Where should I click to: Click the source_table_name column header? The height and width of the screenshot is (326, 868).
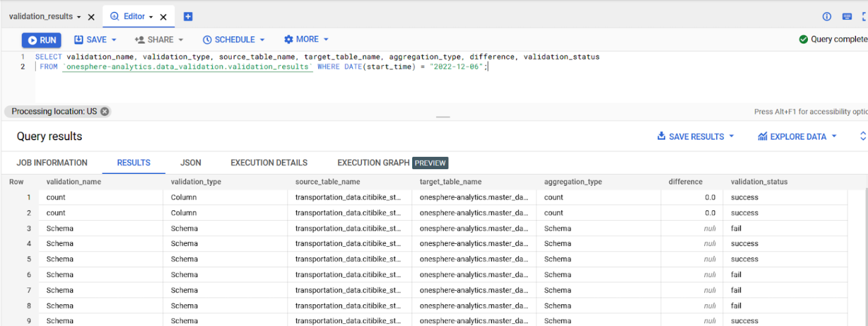point(328,182)
